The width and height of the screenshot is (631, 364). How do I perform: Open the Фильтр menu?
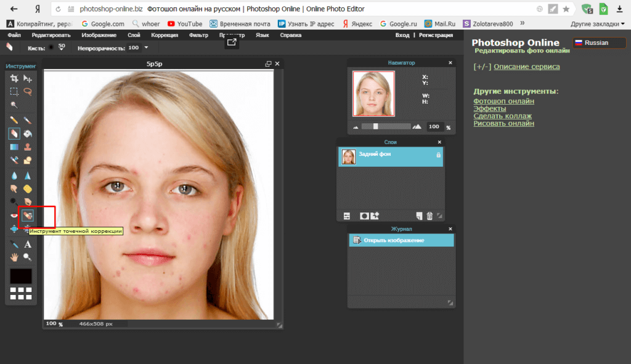point(198,35)
